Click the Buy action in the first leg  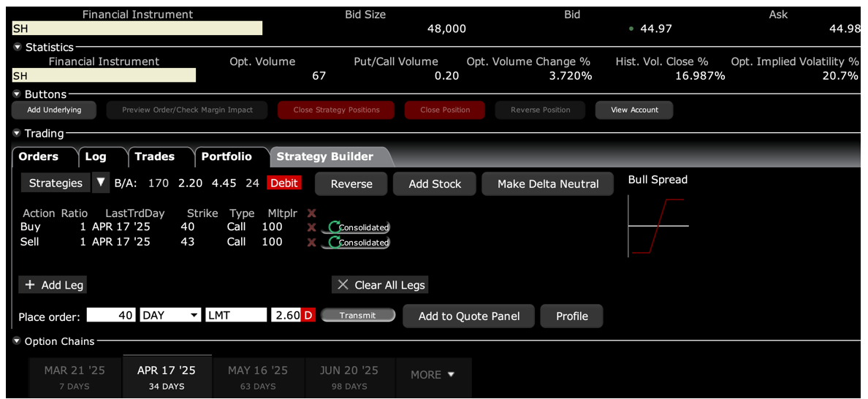(x=31, y=227)
